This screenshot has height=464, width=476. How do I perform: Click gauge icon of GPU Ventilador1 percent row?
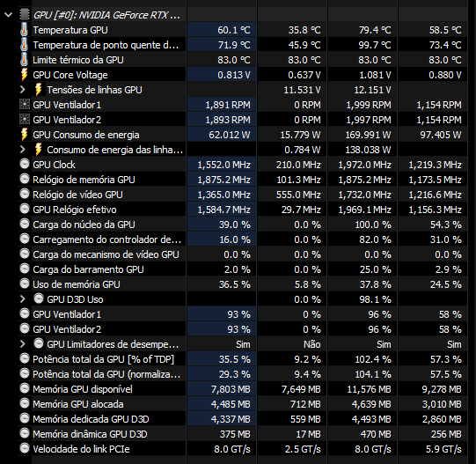pyautogui.click(x=25, y=313)
